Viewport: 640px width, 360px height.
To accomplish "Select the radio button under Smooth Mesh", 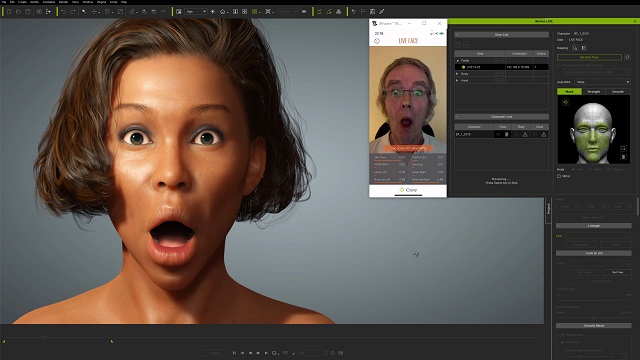I will point(562,342).
